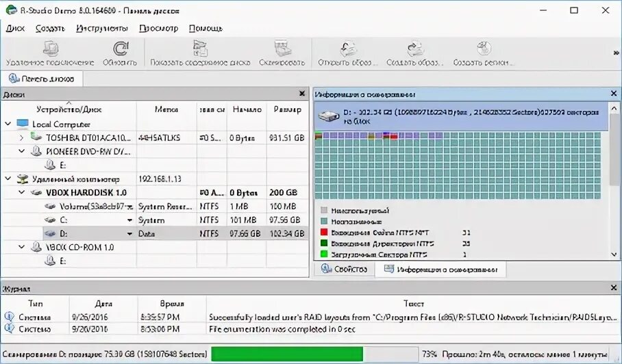Click the D: partition icon
The image size is (622, 364).
pyautogui.click(x=50, y=234)
